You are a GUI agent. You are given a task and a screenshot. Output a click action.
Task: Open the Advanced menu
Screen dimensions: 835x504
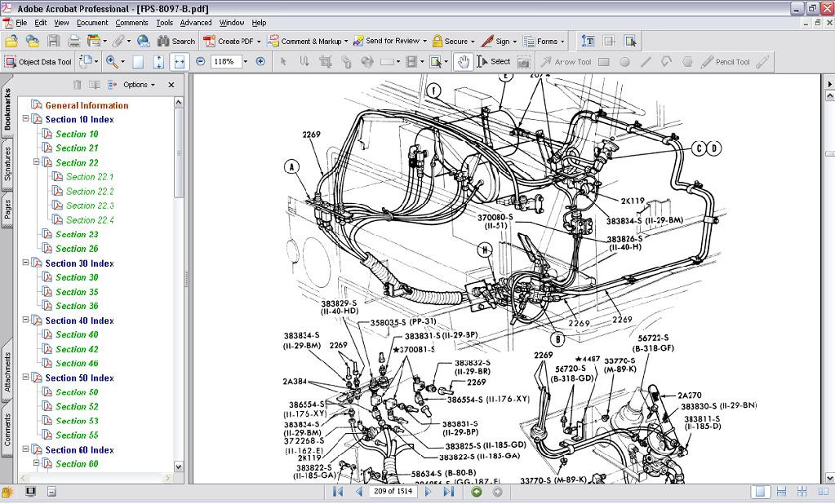[x=196, y=23]
